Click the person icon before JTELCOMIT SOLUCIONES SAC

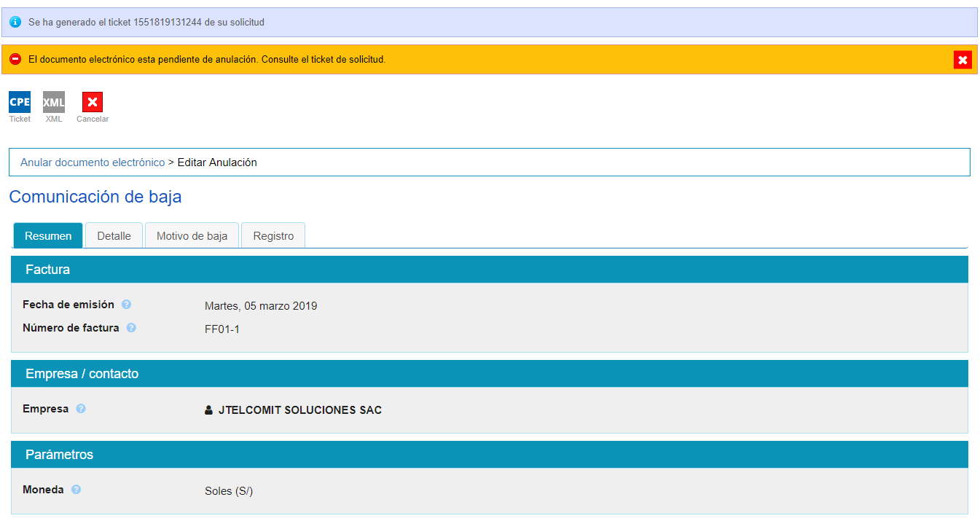tap(209, 410)
